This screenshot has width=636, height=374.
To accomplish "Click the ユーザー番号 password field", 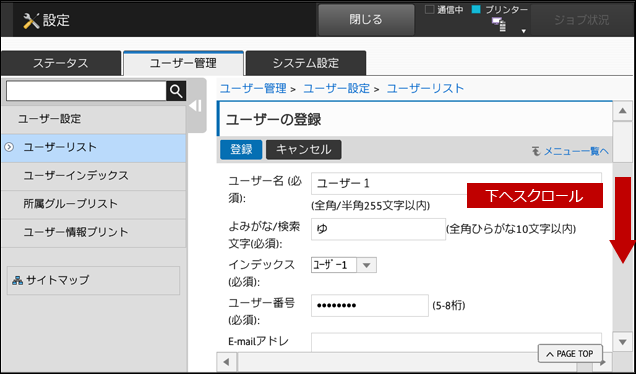I will pyautogui.click(x=370, y=305).
